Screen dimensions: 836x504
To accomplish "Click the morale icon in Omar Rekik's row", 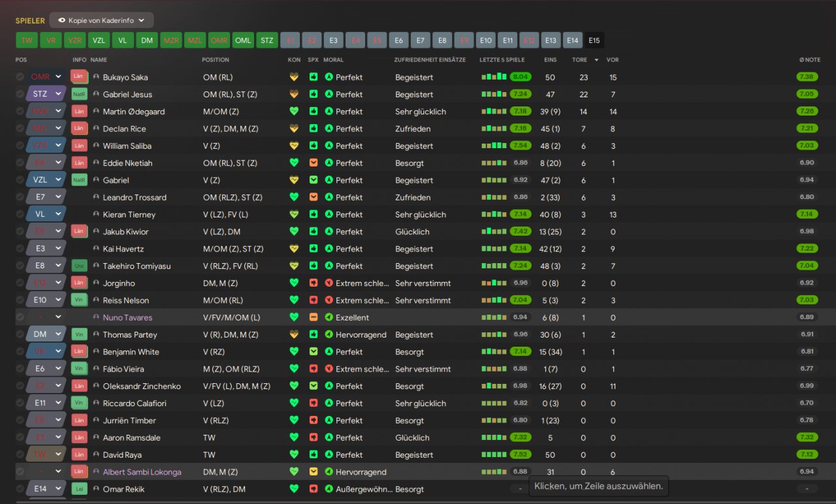I will (x=329, y=489).
